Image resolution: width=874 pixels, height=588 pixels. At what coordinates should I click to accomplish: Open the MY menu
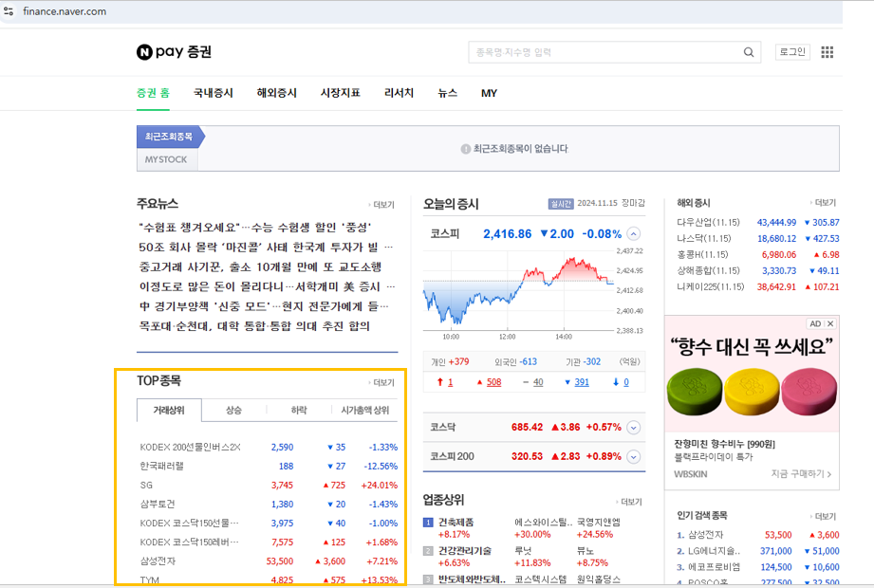pyautogui.click(x=489, y=93)
